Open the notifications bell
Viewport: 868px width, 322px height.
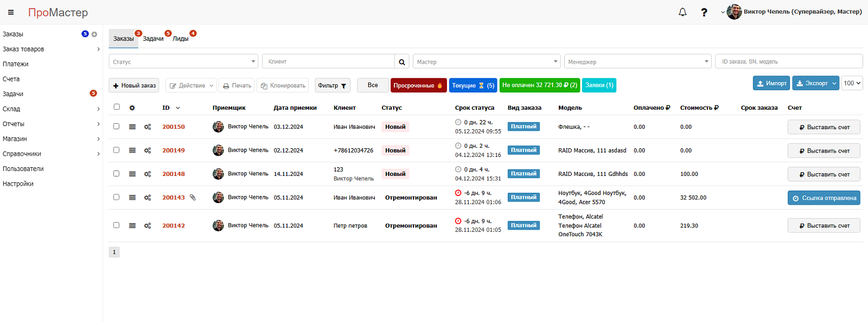click(682, 12)
